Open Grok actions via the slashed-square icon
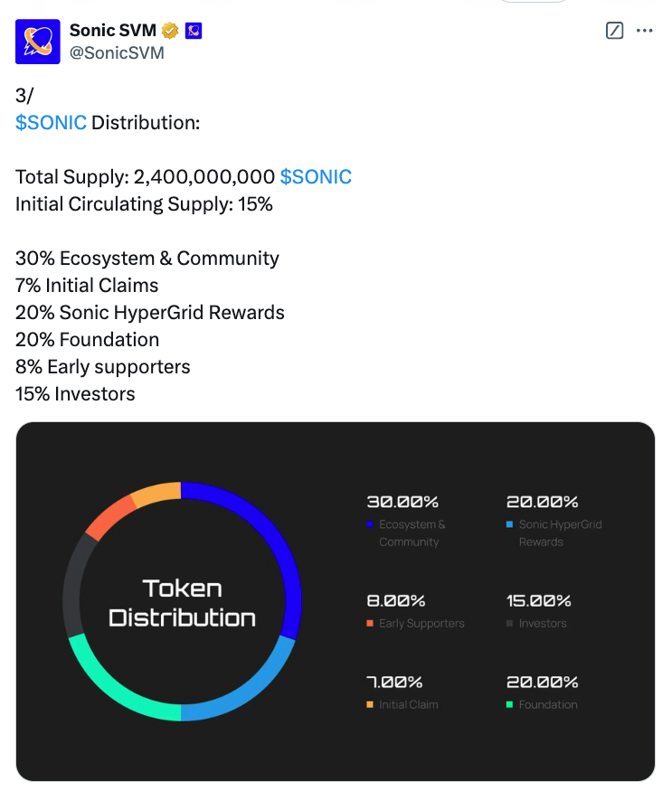672x791 pixels. tap(615, 30)
